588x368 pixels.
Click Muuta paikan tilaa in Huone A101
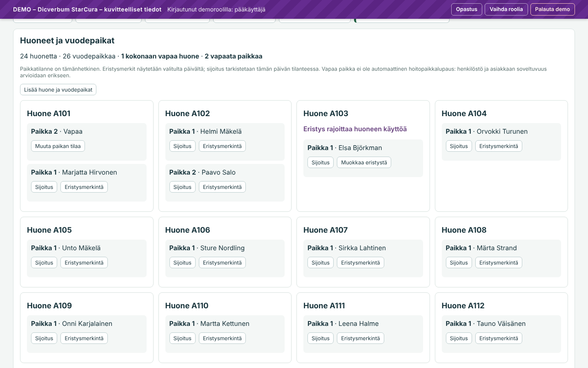point(58,146)
